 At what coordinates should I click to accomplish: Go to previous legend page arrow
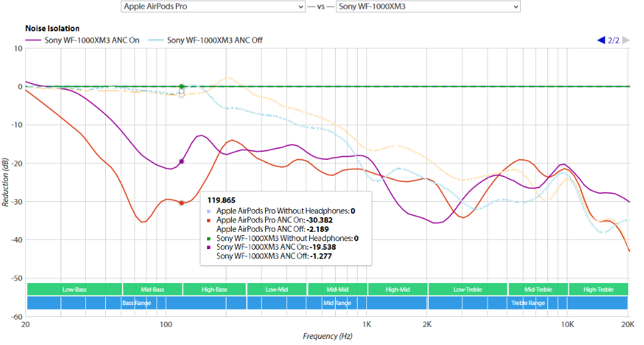pyautogui.click(x=601, y=40)
